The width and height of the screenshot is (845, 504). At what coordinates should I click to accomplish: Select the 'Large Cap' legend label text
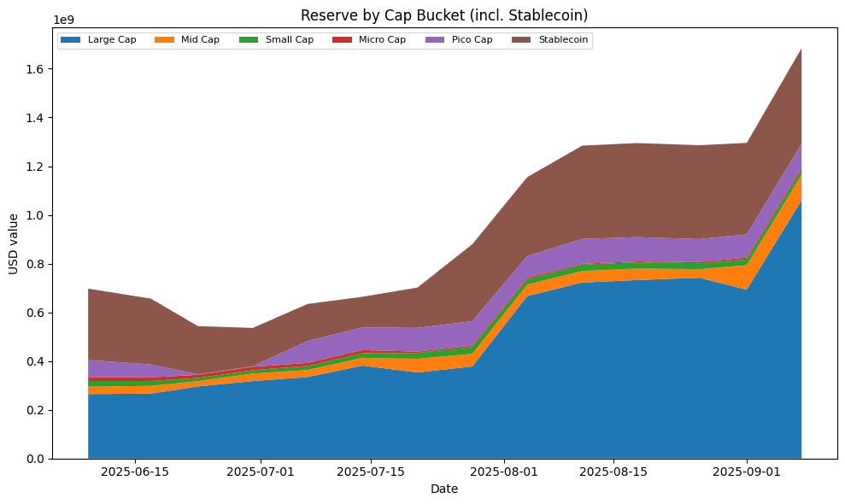[112, 40]
